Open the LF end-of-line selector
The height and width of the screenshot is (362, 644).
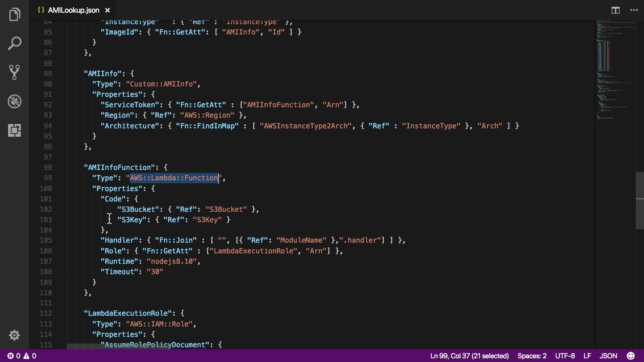tap(587, 356)
